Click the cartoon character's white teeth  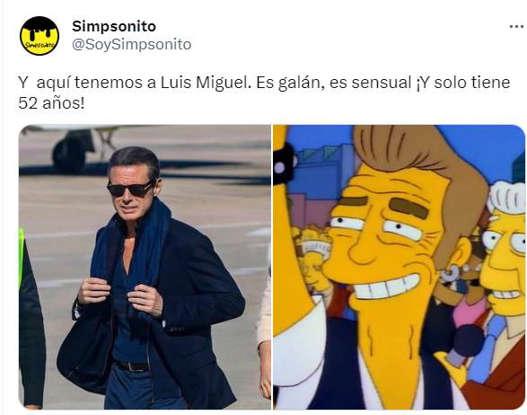[387, 287]
